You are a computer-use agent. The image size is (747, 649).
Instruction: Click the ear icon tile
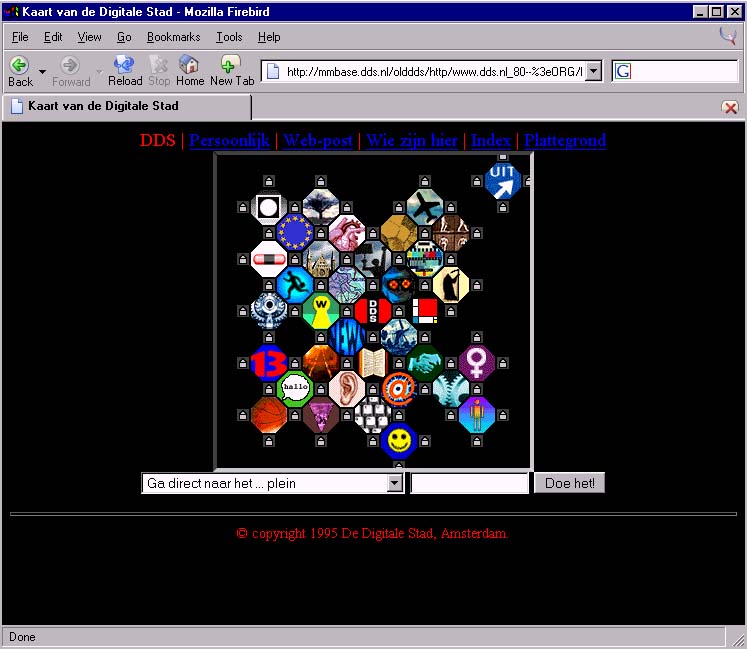click(x=347, y=388)
